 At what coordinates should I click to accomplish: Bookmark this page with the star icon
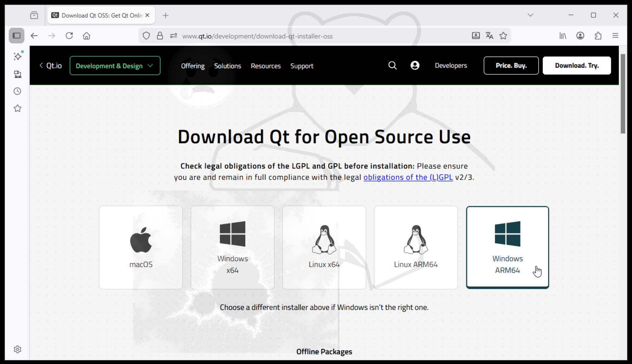coord(503,36)
